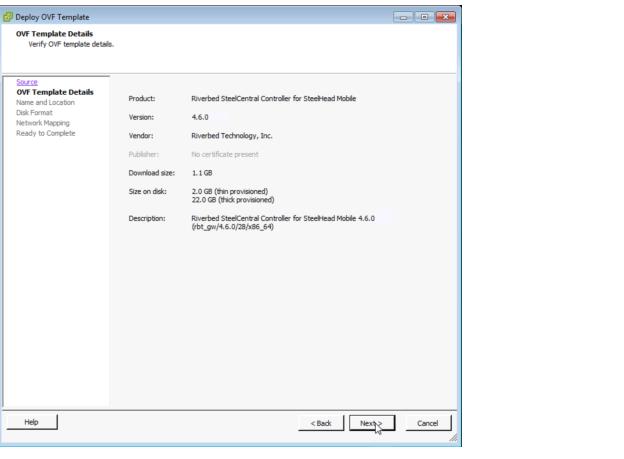Click the 'Size on disk:' label
The width and height of the screenshot is (624, 459).
147,191
